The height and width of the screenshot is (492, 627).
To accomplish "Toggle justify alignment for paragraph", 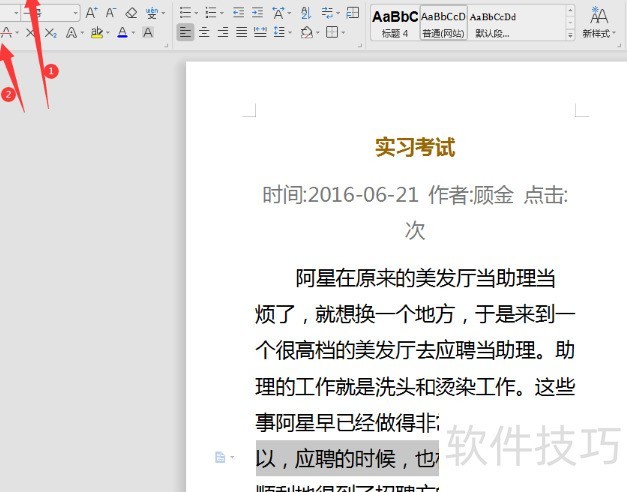I will coord(242,33).
